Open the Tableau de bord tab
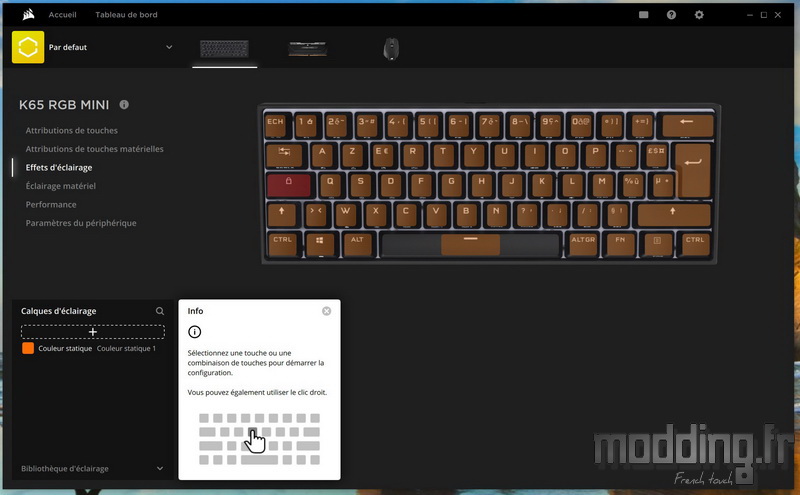The width and height of the screenshot is (800, 495). point(126,15)
